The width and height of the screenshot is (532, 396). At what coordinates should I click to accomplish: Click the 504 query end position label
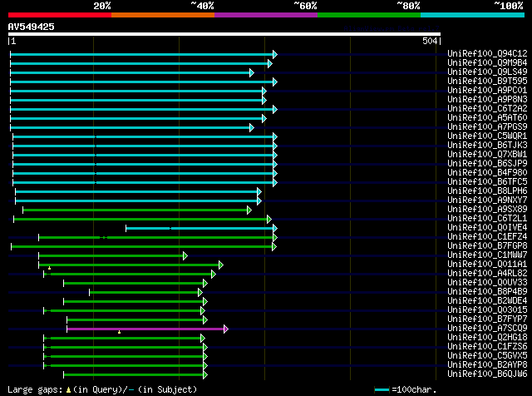tap(430, 41)
